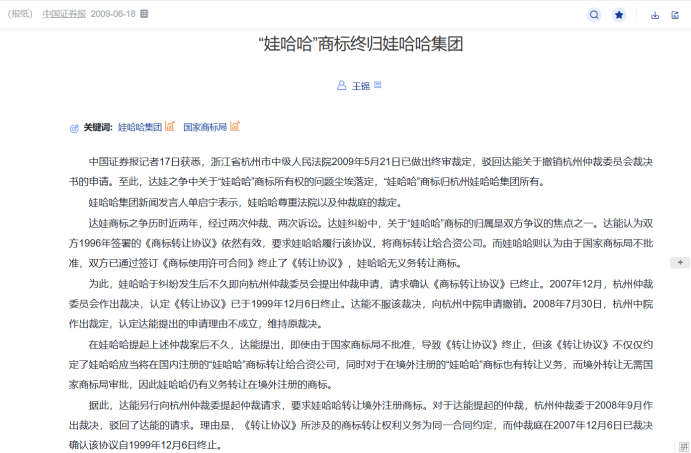Open author 王锦 link
Viewport: 691px width, 453px height.
(x=360, y=86)
